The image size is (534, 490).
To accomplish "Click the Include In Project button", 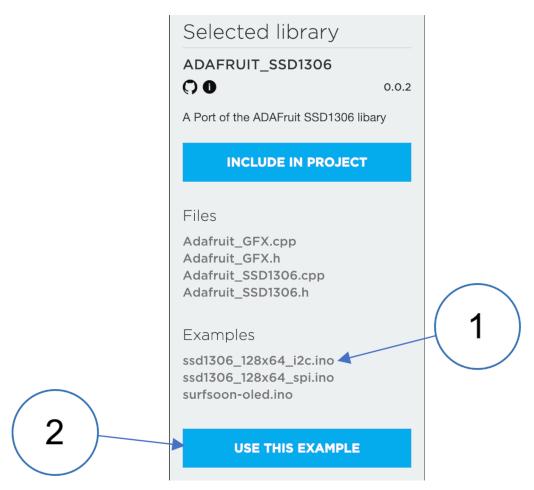I will (297, 162).
